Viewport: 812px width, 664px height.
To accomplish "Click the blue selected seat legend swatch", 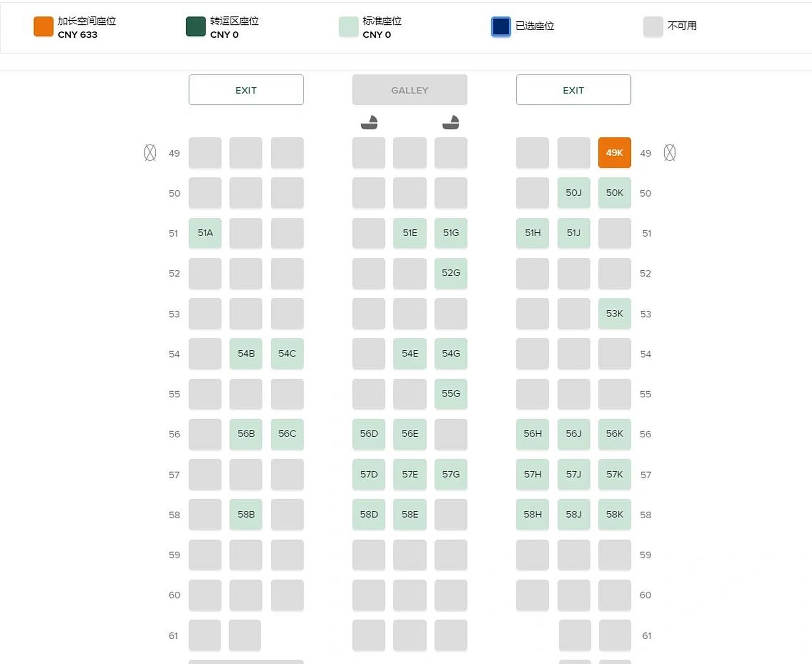I will click(x=501, y=26).
